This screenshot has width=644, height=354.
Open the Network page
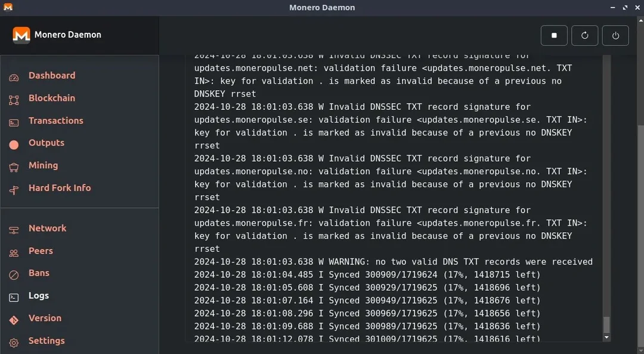pos(47,228)
